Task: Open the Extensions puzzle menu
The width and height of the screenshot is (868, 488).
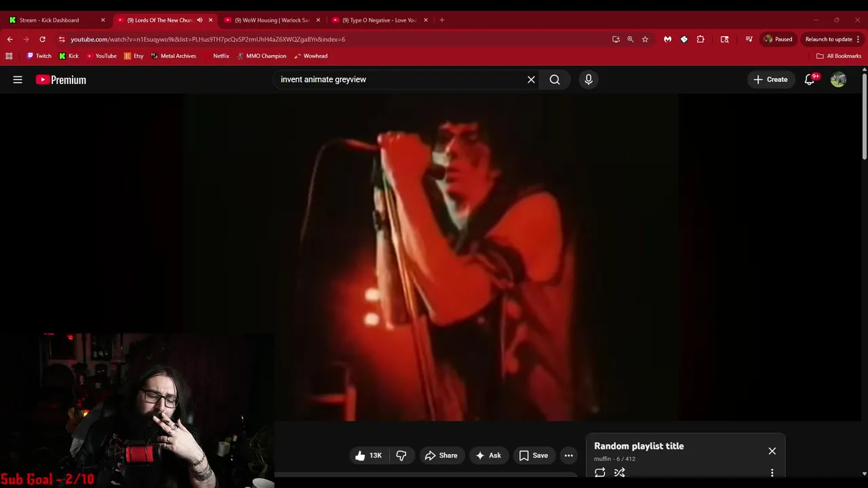Action: click(701, 39)
